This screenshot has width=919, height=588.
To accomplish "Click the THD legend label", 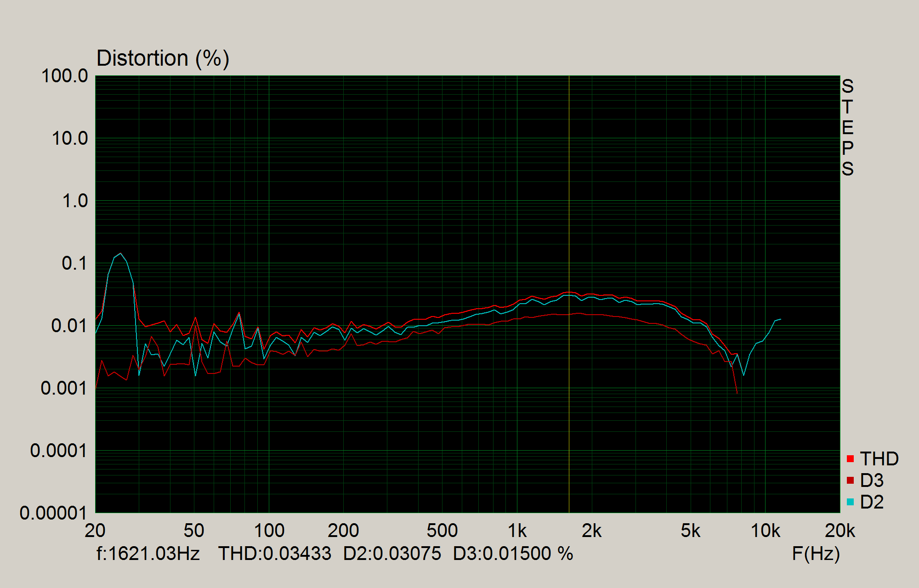I will click(879, 459).
